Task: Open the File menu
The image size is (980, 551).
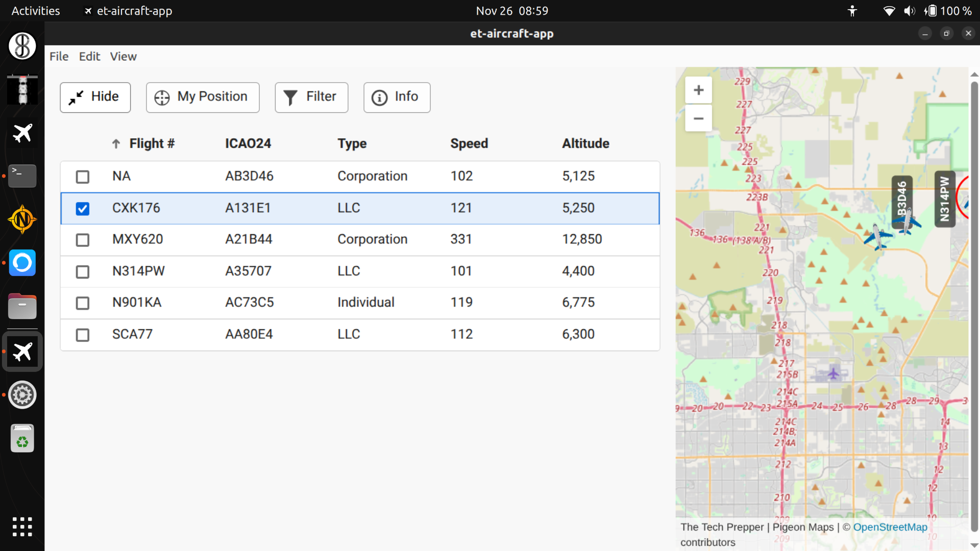Action: coord(59,57)
